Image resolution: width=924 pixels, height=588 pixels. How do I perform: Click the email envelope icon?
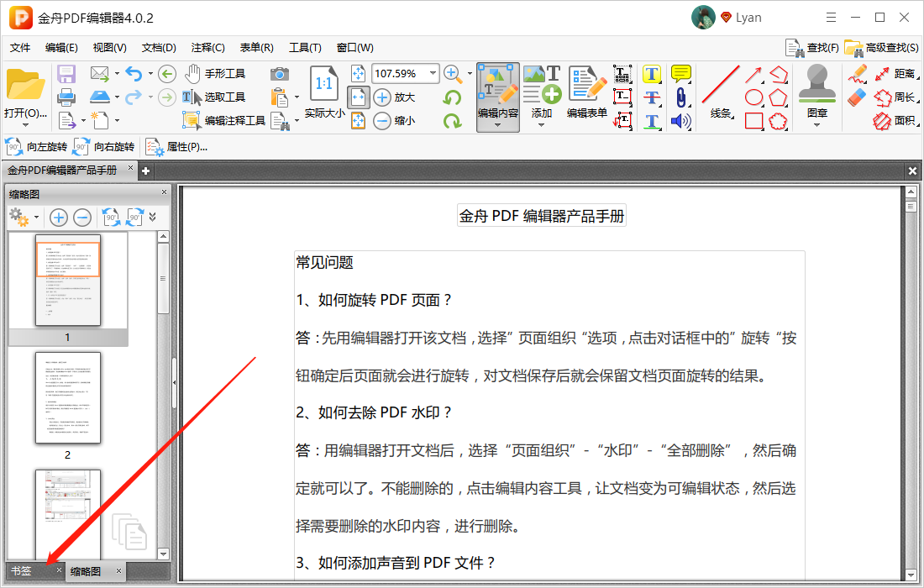[100, 74]
